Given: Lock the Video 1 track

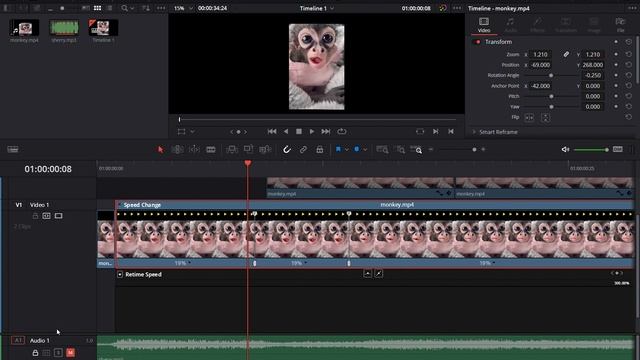Looking at the screenshot, I should click(36, 216).
